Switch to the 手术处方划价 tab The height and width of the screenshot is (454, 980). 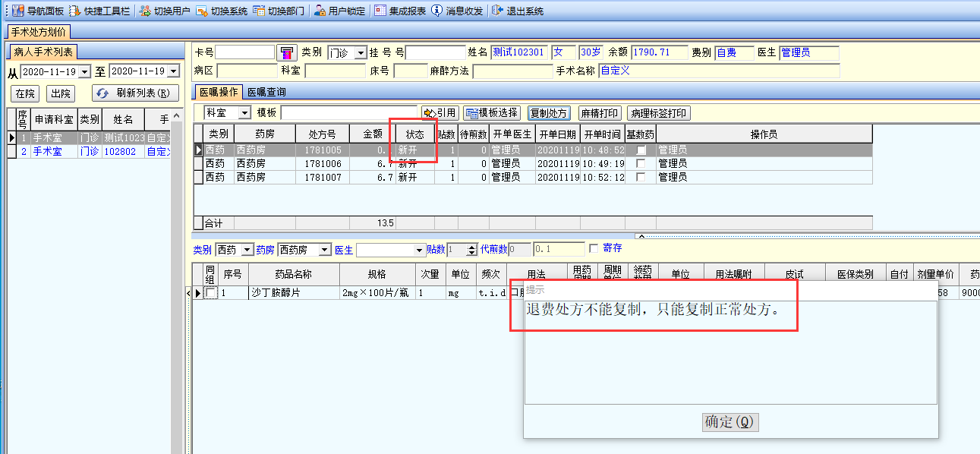(x=39, y=32)
